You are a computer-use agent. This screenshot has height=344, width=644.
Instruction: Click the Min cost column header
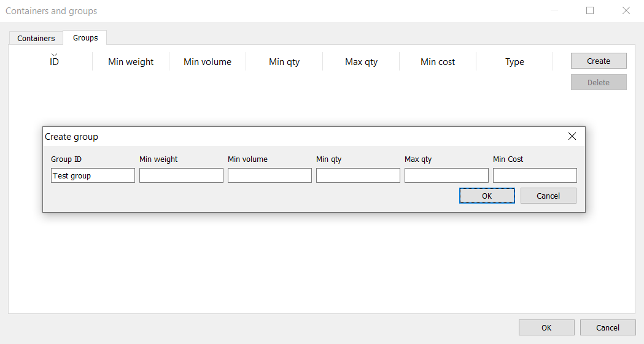(438, 61)
